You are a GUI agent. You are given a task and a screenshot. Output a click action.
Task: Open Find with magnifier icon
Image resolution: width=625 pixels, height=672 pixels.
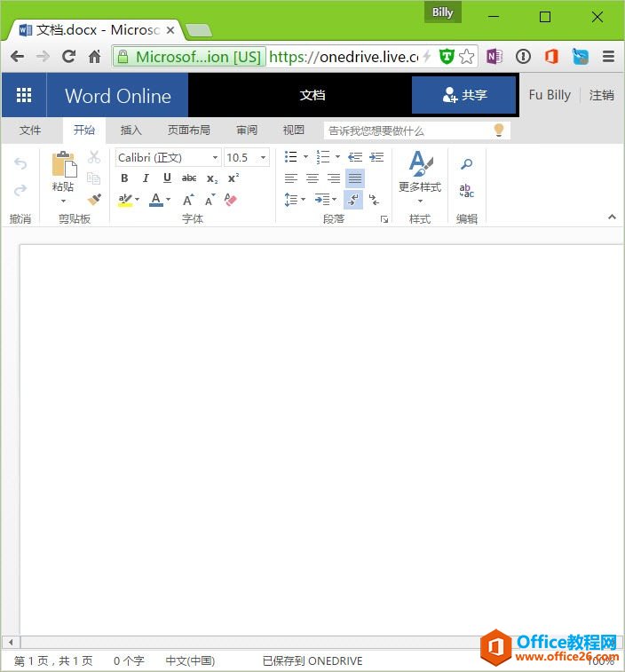click(466, 163)
